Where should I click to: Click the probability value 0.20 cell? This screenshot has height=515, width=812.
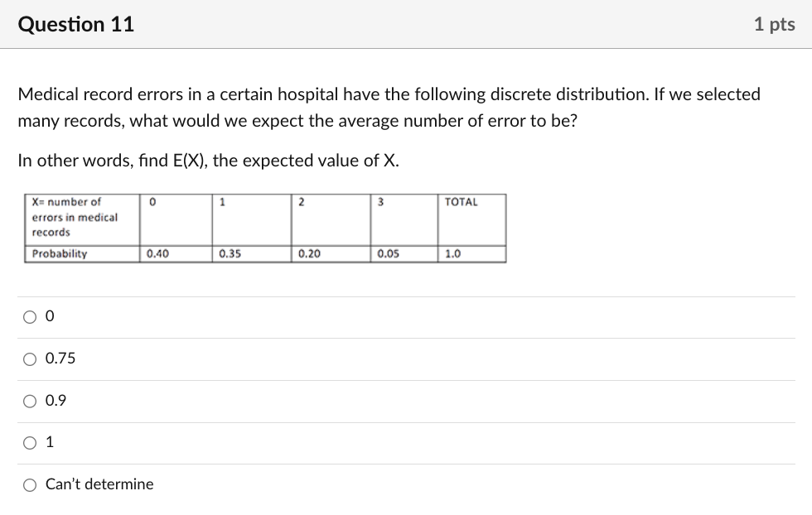point(307,254)
